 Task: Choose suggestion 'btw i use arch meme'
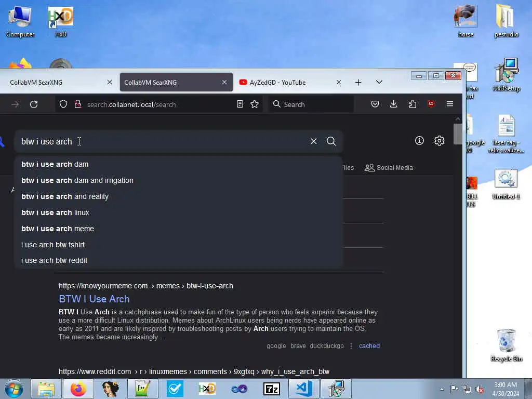click(x=179, y=229)
